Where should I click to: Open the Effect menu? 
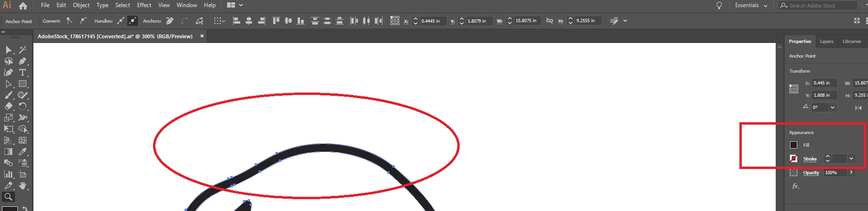click(144, 5)
